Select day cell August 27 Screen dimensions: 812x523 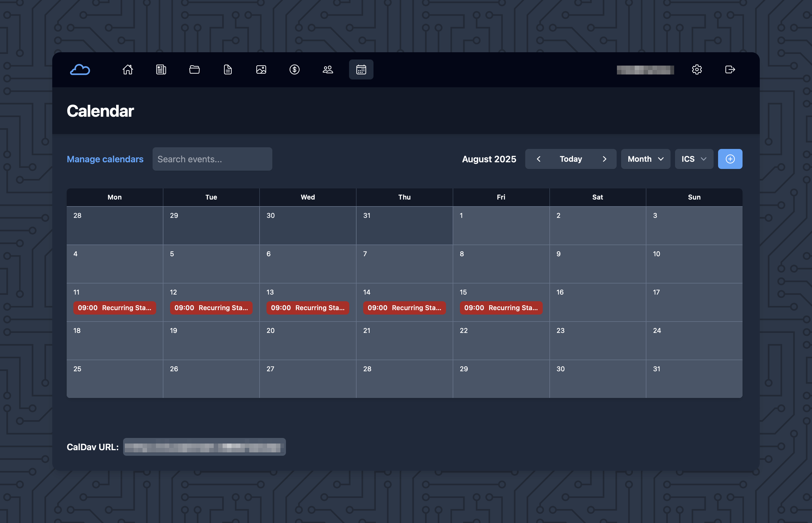click(x=308, y=379)
